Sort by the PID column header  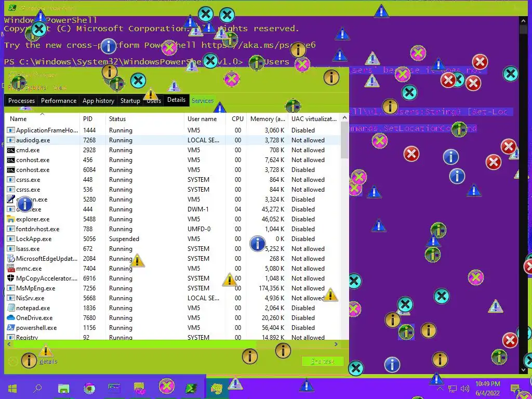92,119
